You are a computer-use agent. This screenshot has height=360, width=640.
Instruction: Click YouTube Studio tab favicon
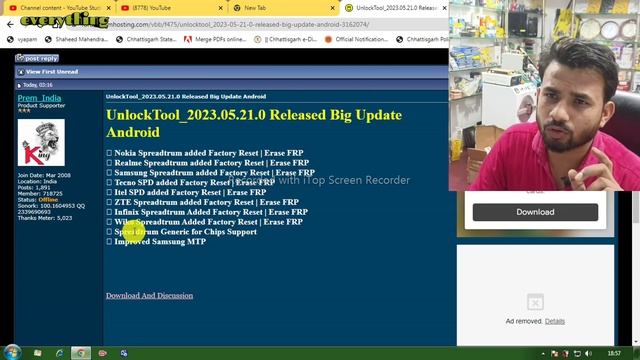(x=13, y=8)
